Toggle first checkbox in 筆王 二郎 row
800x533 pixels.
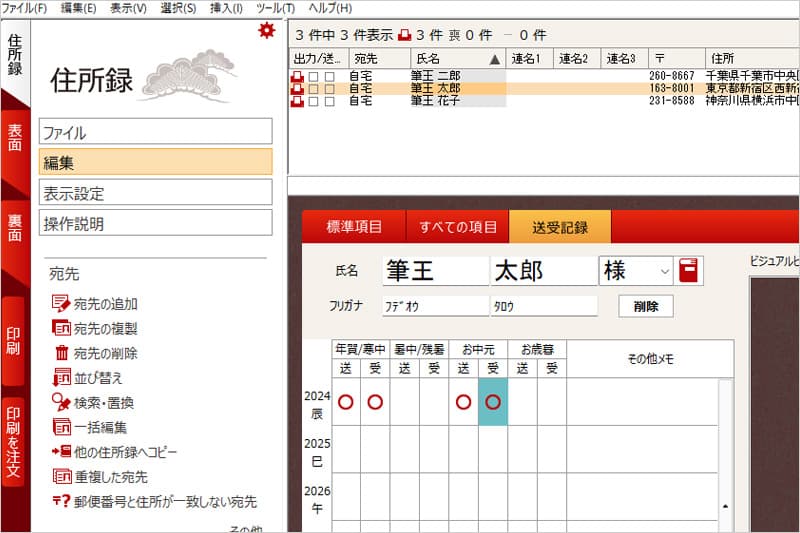point(314,77)
